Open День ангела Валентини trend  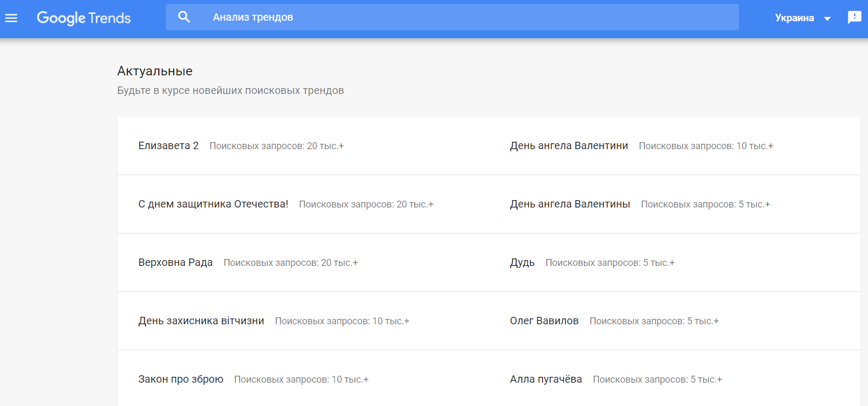tap(569, 145)
